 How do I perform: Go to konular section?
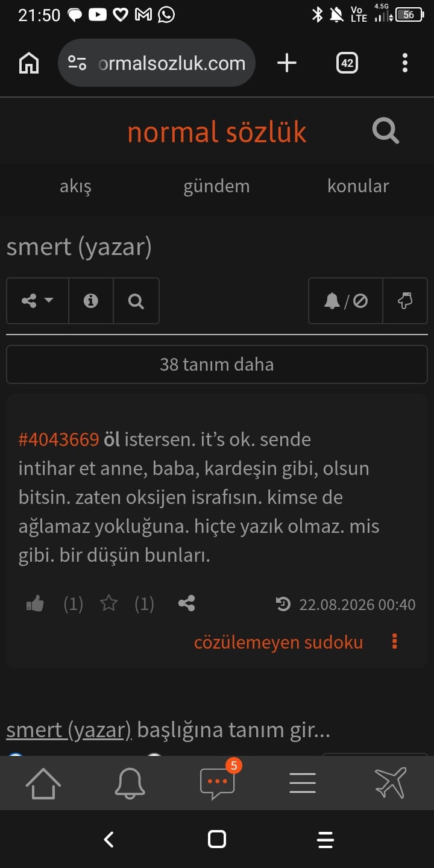pyautogui.click(x=358, y=186)
